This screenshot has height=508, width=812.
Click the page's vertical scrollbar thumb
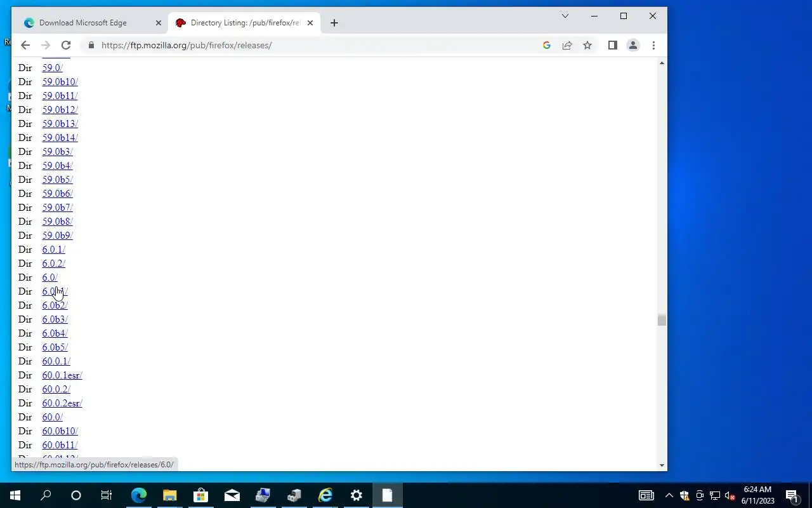(662, 320)
